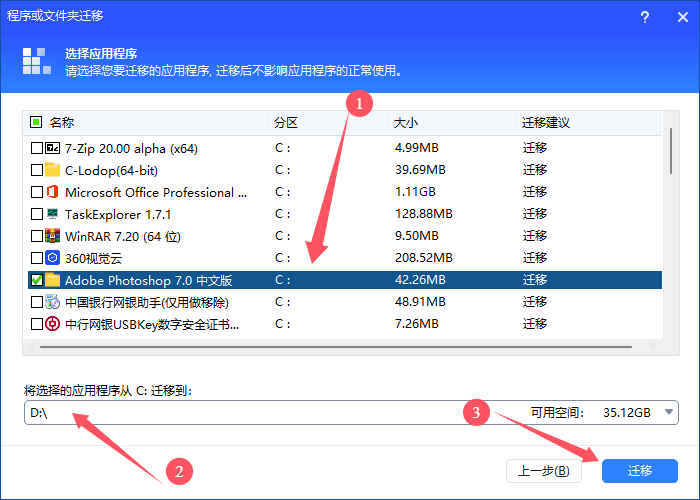Click the Microsoft Office Professional icon

click(52, 192)
